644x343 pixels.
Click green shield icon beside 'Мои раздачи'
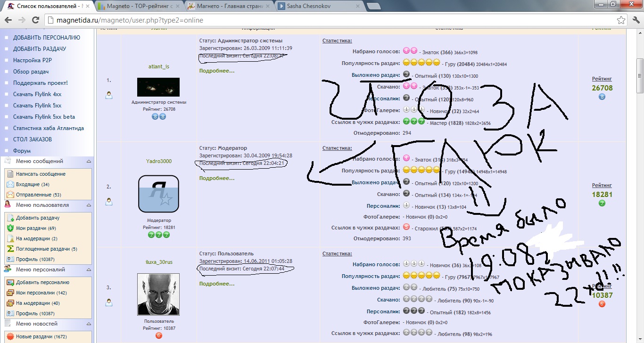(10, 228)
